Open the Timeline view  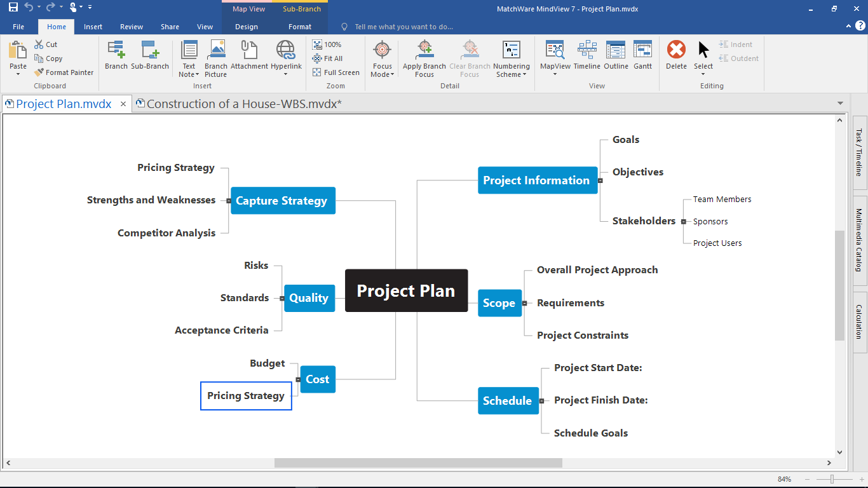click(587, 55)
